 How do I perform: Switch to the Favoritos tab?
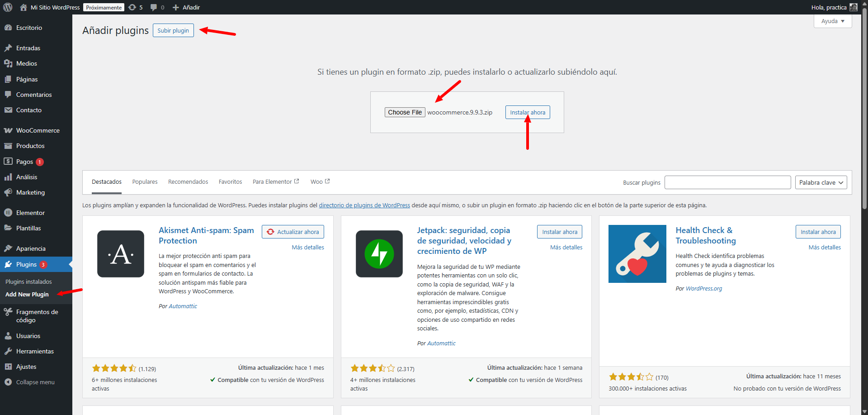pyautogui.click(x=230, y=182)
